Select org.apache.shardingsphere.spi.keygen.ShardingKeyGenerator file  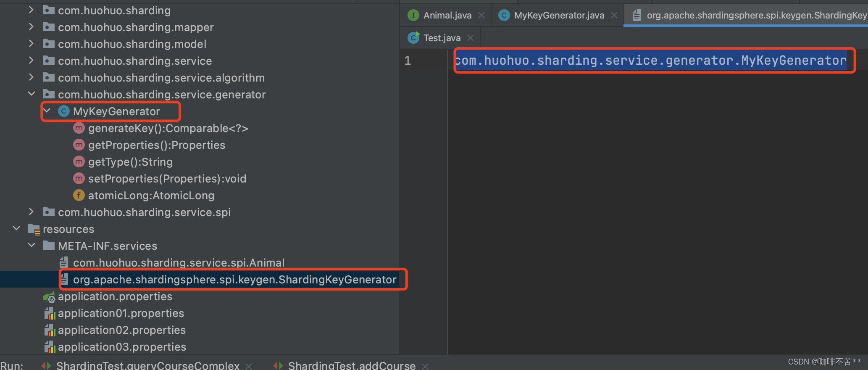coord(234,280)
